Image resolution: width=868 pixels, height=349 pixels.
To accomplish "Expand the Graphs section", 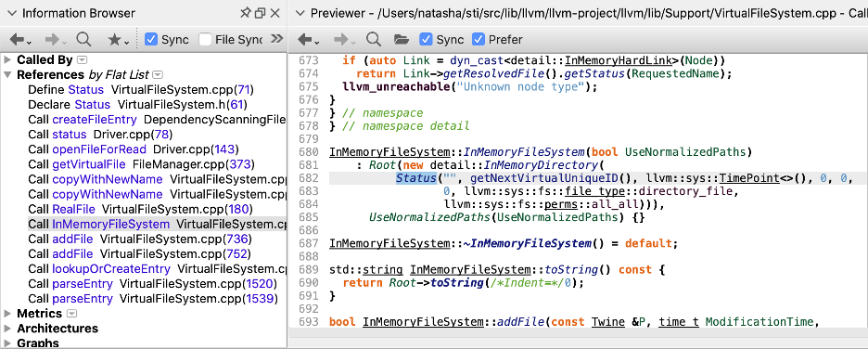I will click(x=7, y=343).
